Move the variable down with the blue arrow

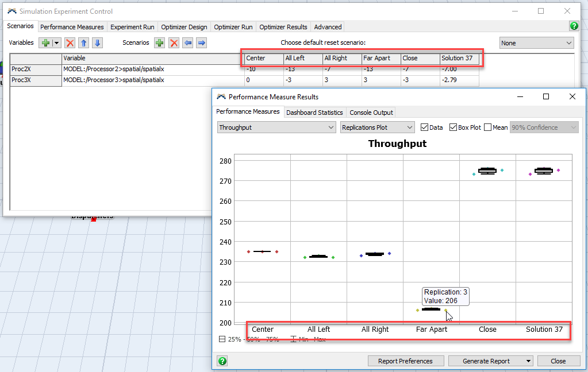pos(97,43)
